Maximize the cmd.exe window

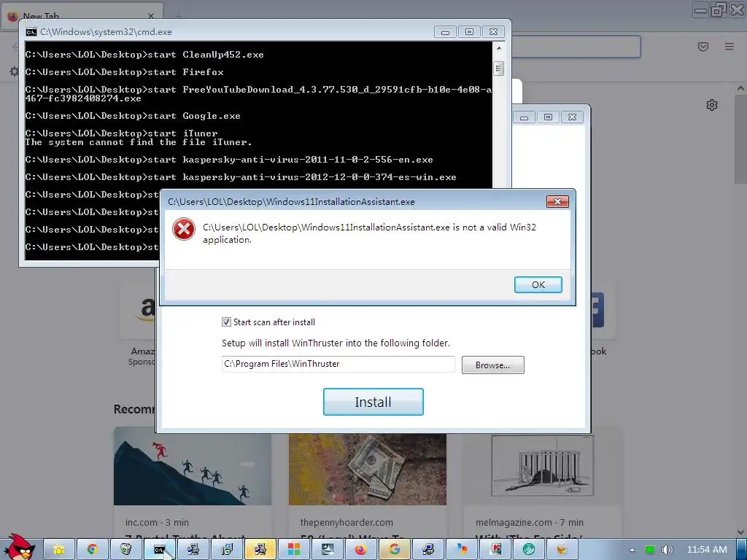tap(469, 32)
